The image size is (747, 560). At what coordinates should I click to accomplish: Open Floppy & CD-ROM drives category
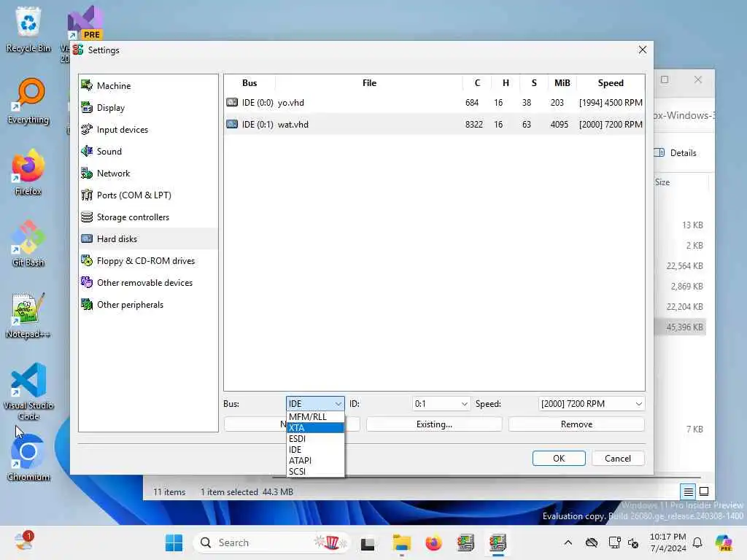tap(148, 261)
